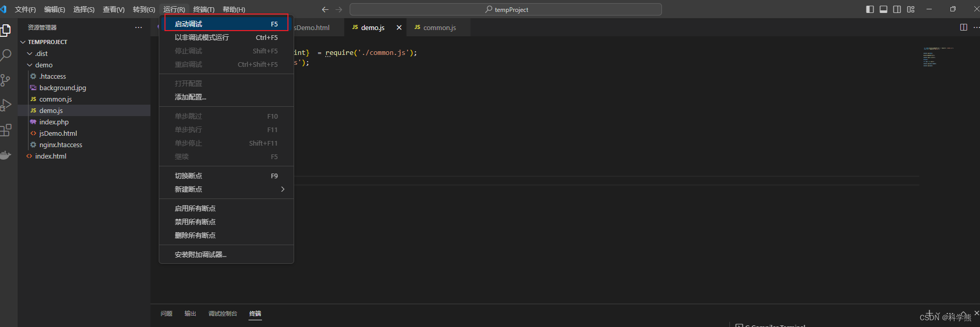Choose 启用所有断点 menu entry
Image resolution: width=980 pixels, height=327 pixels.
226,208
